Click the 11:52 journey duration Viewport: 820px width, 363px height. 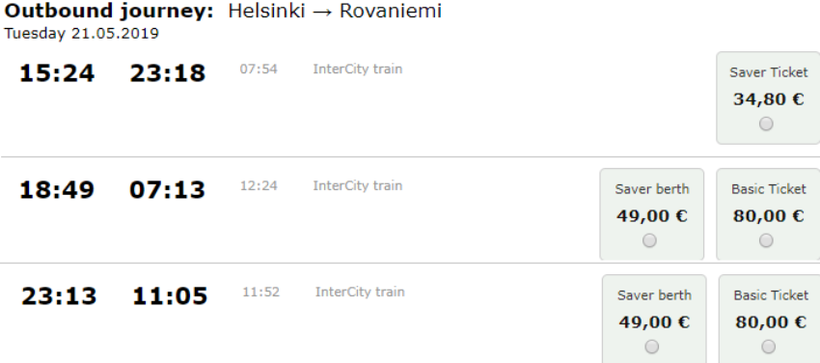coord(260,292)
